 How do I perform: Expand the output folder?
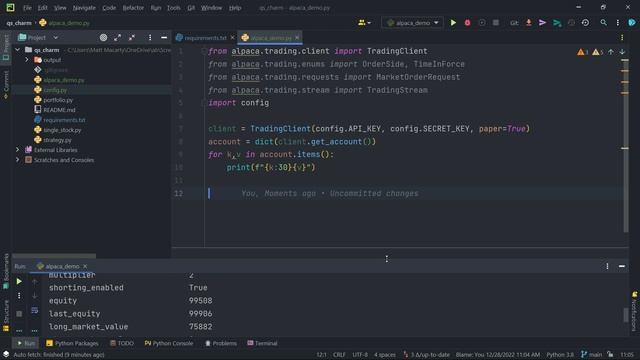click(27, 60)
